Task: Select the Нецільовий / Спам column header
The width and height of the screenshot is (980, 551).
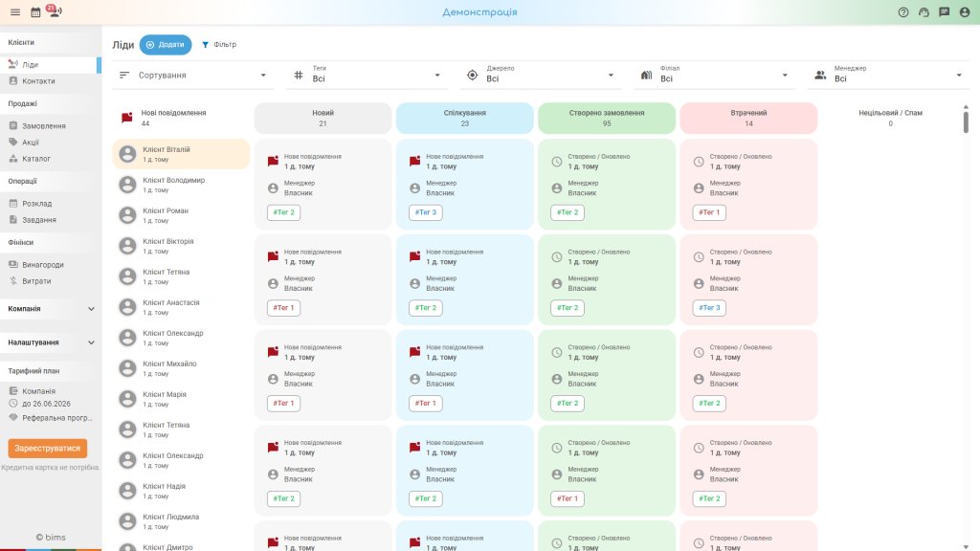Action: tap(891, 118)
